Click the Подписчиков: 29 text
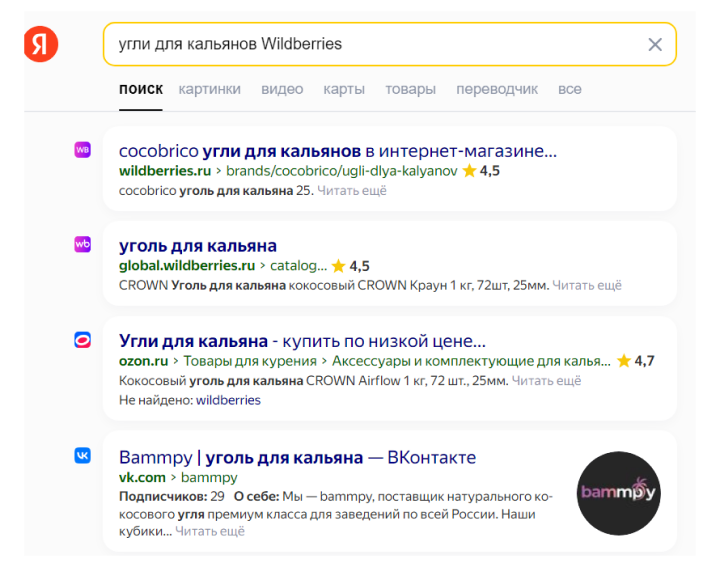Screen dimensions: 720x564 tap(172, 496)
